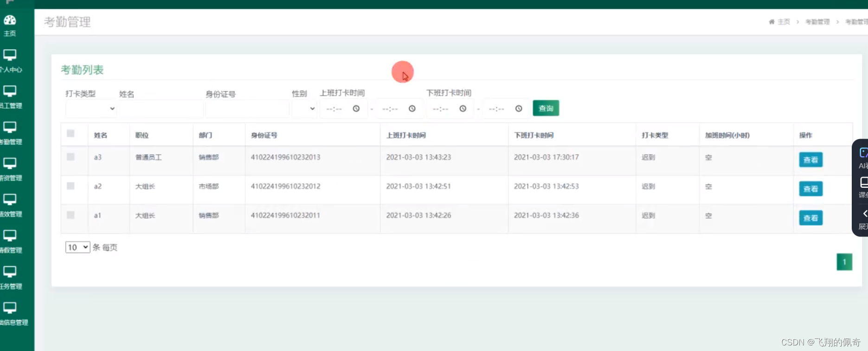This screenshot has width=868, height=351.
Task: Click the 职位 column header
Action: (x=142, y=135)
